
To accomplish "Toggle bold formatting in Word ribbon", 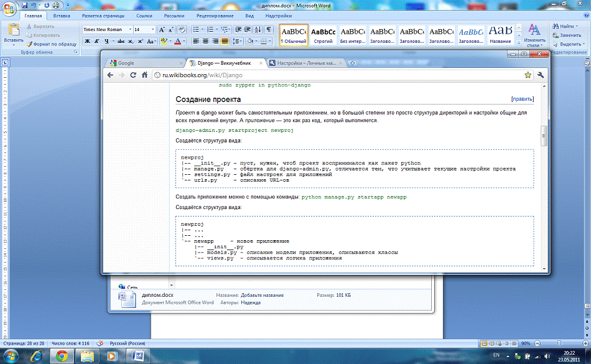I will click(x=88, y=41).
